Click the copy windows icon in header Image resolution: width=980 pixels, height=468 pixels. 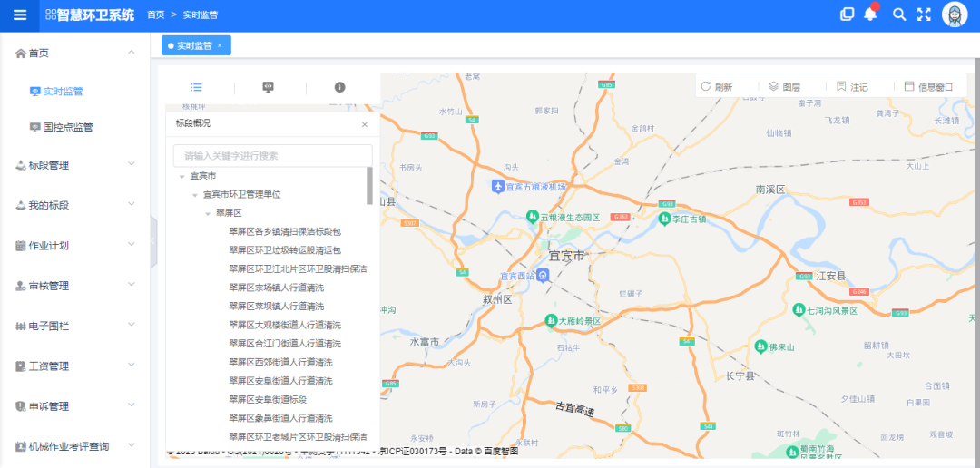(848, 15)
